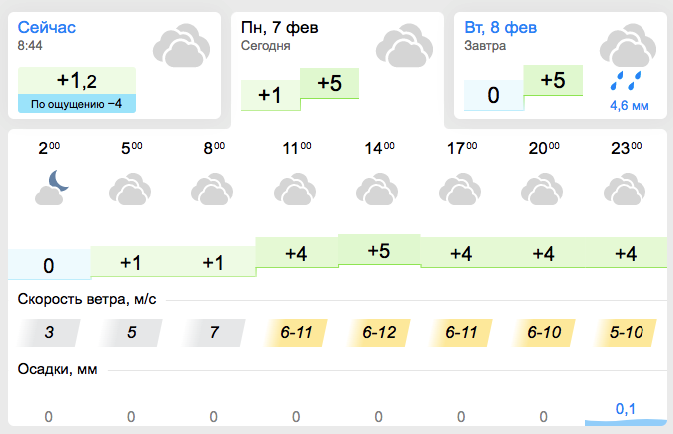Click the По ощущению −4 badge
673x434 pixels.
[x=77, y=104]
